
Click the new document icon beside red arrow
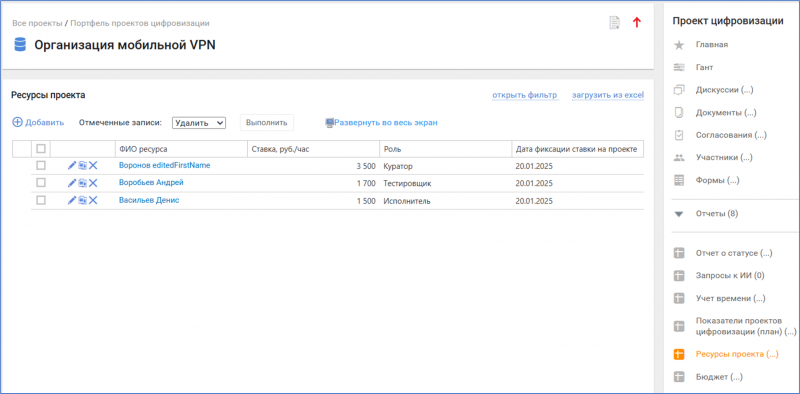coord(615,23)
